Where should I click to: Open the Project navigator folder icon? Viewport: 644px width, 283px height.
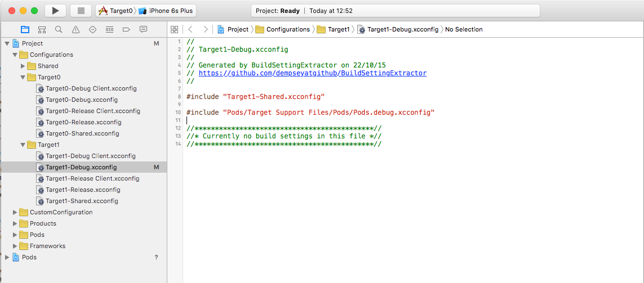tap(25, 29)
